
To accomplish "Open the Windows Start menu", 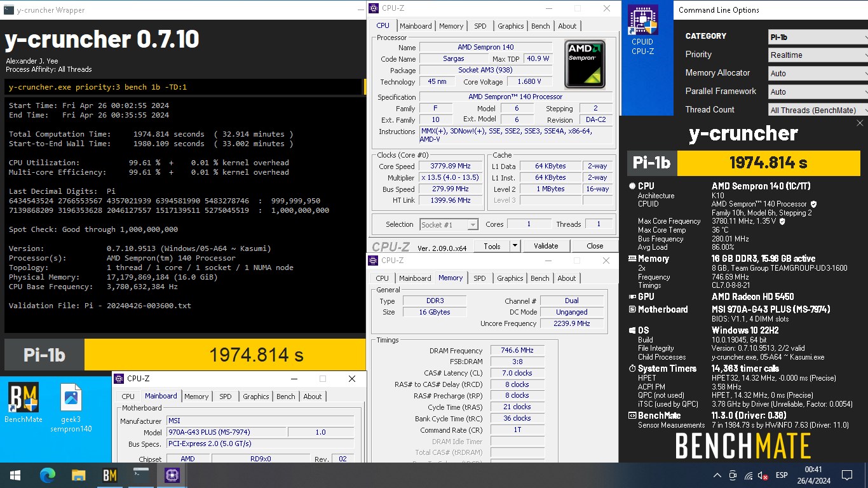I will pos(15,475).
